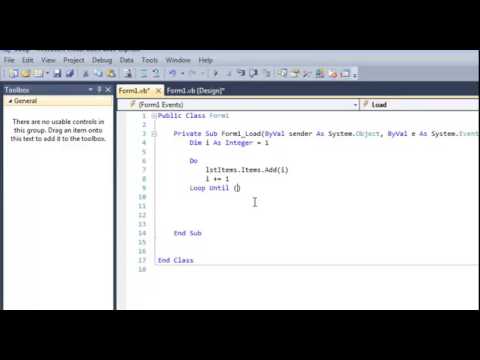Close the Toolbox panel
The image size is (480, 360).
pos(108,90)
